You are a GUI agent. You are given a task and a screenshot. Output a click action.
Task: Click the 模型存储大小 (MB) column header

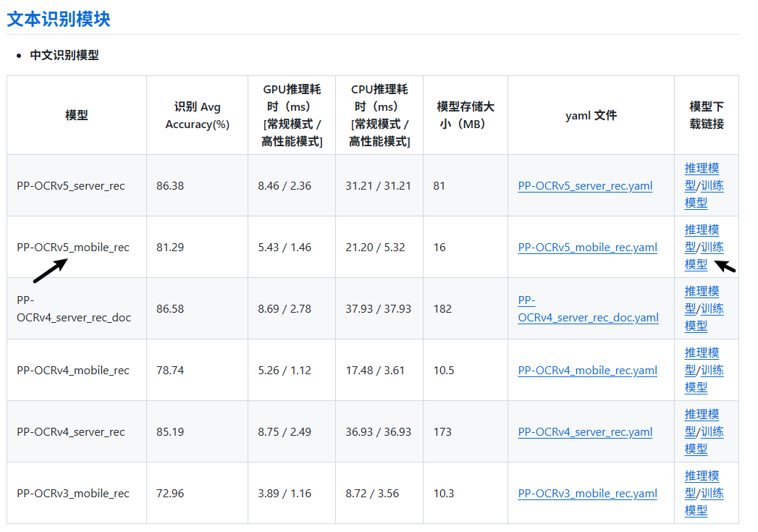point(465,115)
